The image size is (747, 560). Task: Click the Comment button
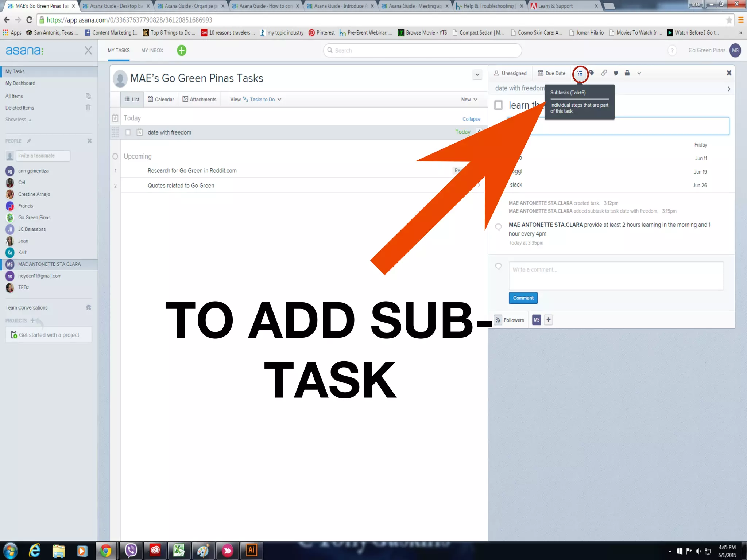click(523, 298)
